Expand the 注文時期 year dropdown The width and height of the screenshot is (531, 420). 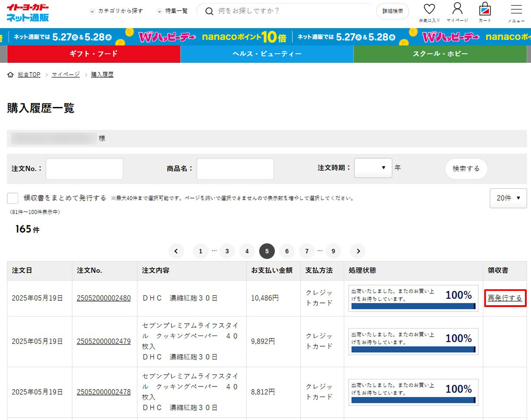(x=373, y=168)
